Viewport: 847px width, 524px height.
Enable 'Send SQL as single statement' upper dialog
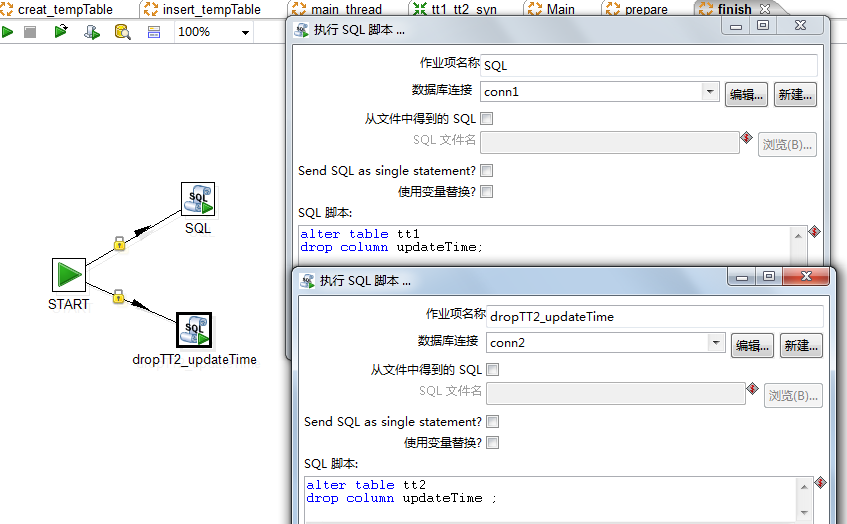tap(487, 171)
